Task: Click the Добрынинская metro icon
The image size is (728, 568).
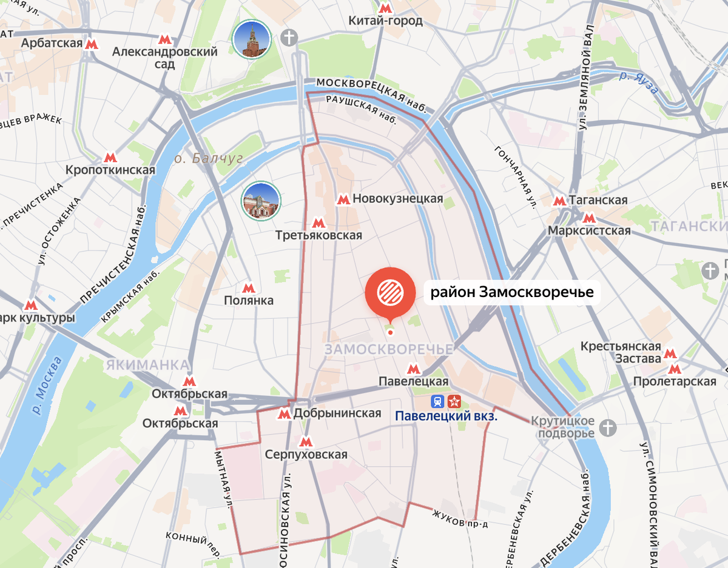Action: 283,414
